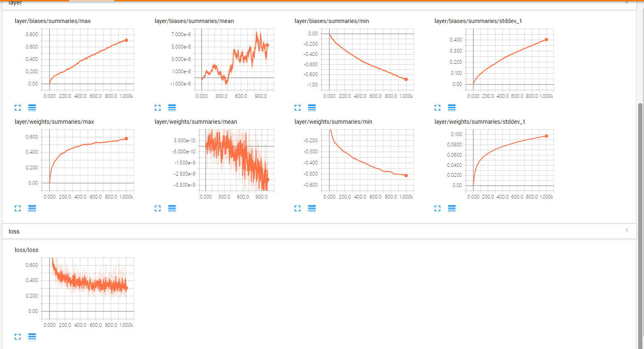This screenshot has width=644, height=349.
Task: Click the run table icon beneath loss/loss chart
Action: [32, 336]
